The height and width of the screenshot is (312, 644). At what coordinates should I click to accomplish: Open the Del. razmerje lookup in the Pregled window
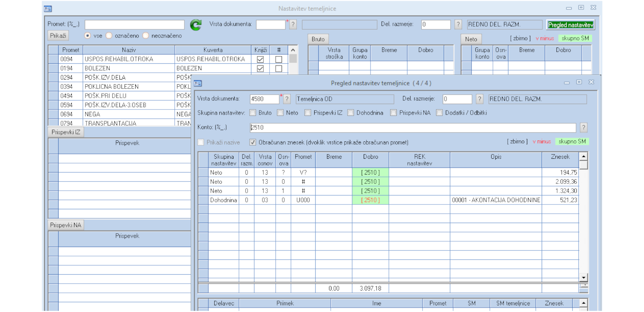click(479, 99)
